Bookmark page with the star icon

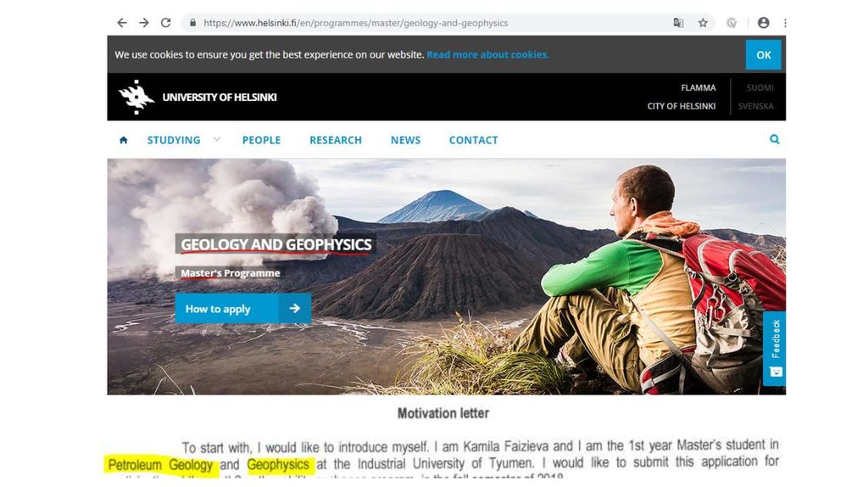pyautogui.click(x=703, y=23)
